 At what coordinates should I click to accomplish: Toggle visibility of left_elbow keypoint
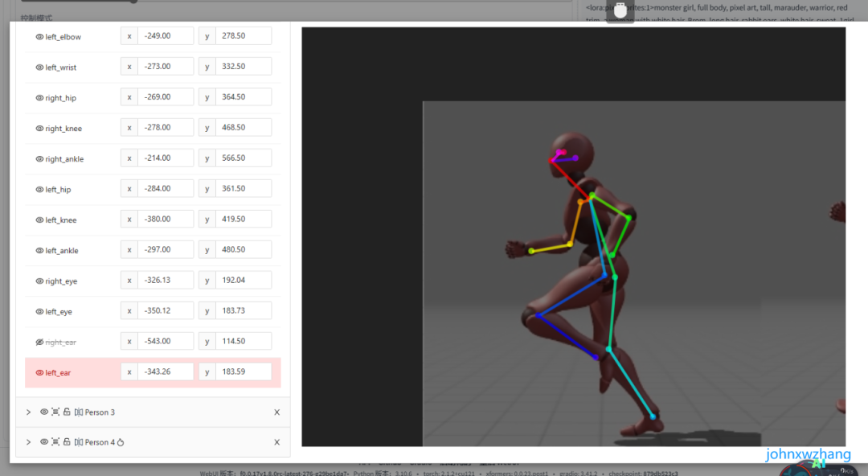click(x=39, y=36)
